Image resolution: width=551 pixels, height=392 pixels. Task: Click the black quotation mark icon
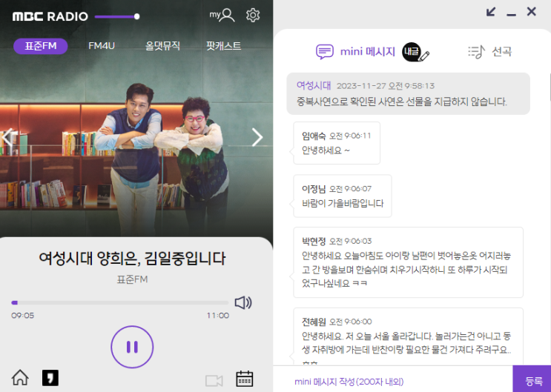[50, 378]
